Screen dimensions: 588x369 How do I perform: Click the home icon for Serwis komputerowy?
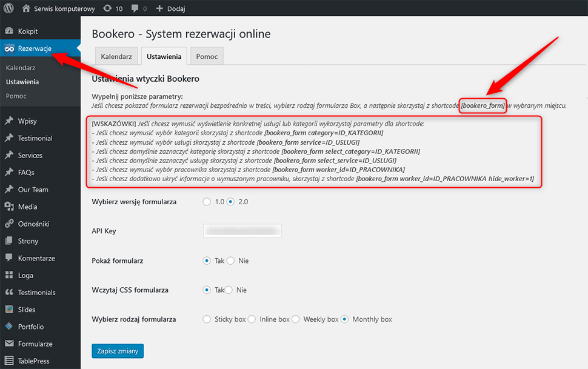[26, 8]
